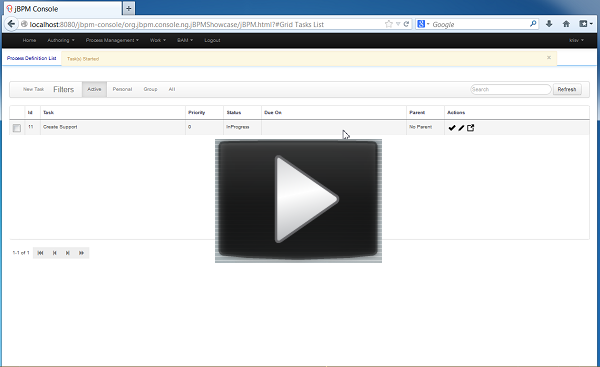Complete the Create Support task with the checkmark icon
This screenshot has height=367, width=600.
(x=452, y=128)
